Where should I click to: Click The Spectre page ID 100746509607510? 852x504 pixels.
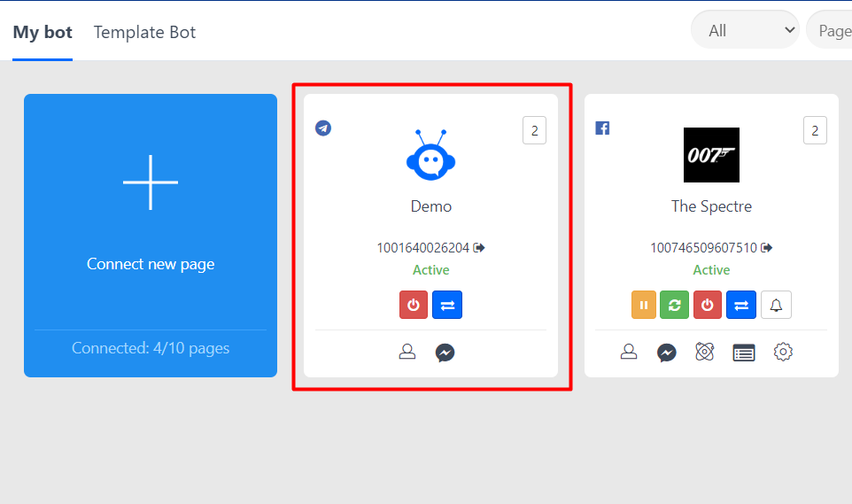point(704,248)
